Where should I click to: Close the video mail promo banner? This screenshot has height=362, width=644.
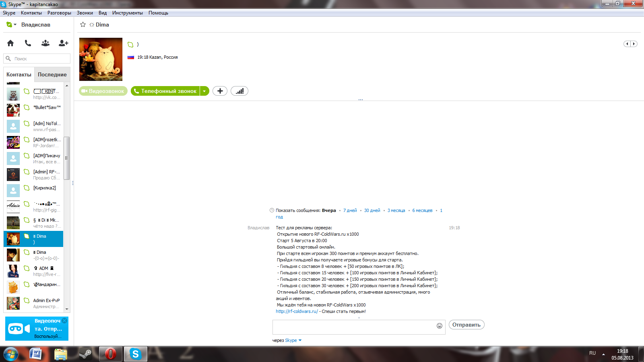click(64, 321)
